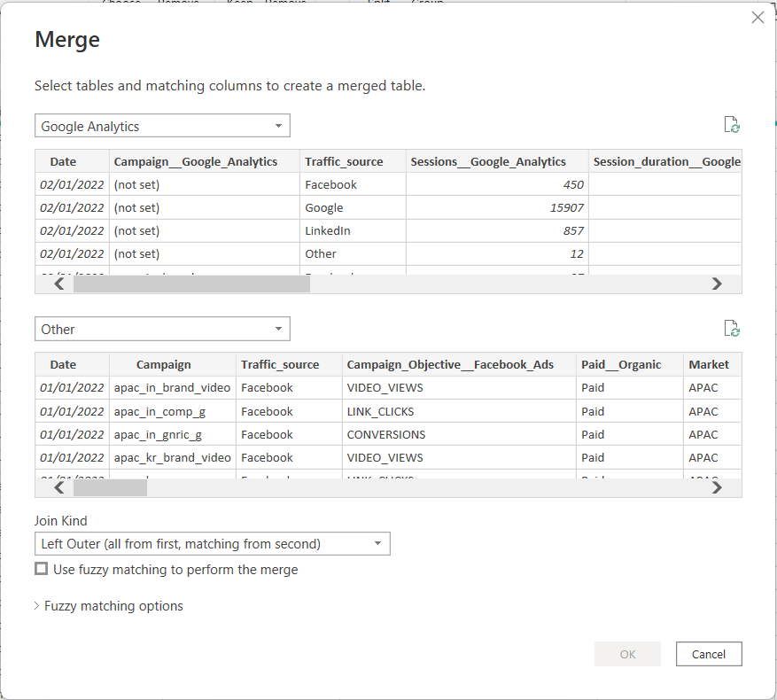Screen dimensions: 777x700
Task: Open the Google Analytics table dropdown
Action: point(162,126)
